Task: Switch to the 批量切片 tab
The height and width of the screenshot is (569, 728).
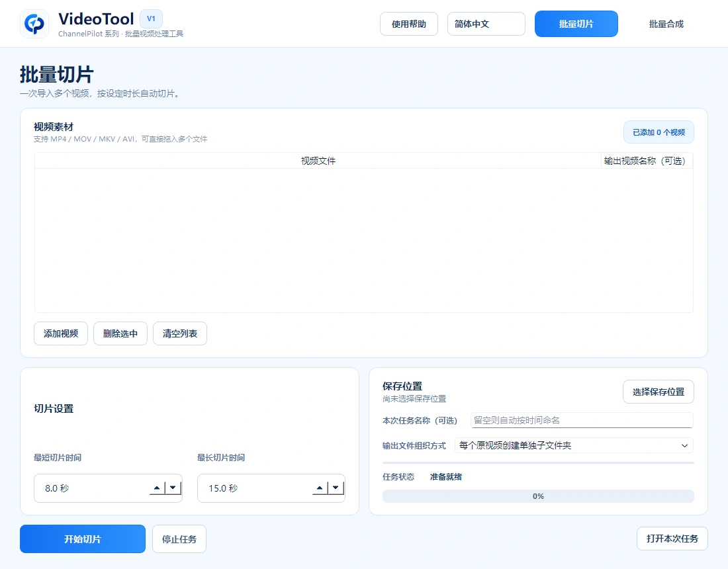Action: click(576, 24)
